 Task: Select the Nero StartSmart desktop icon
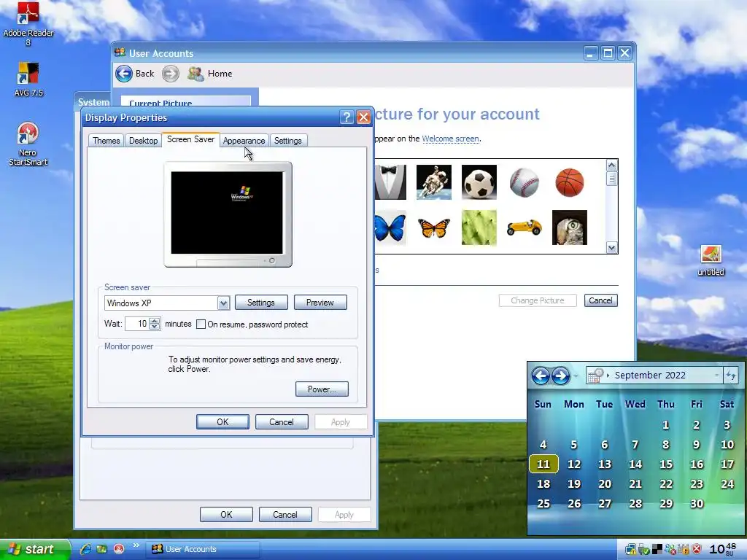(x=28, y=144)
